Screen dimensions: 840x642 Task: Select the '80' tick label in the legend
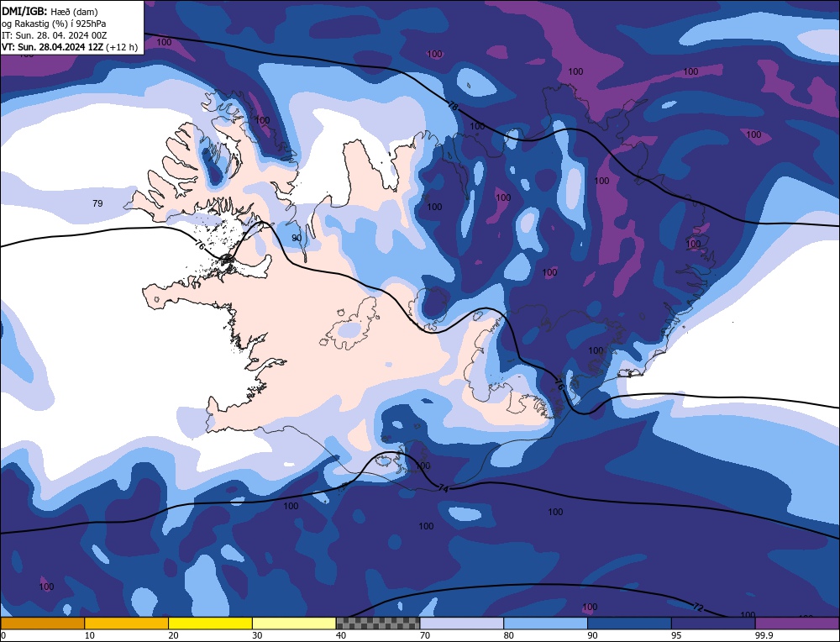pos(508,635)
